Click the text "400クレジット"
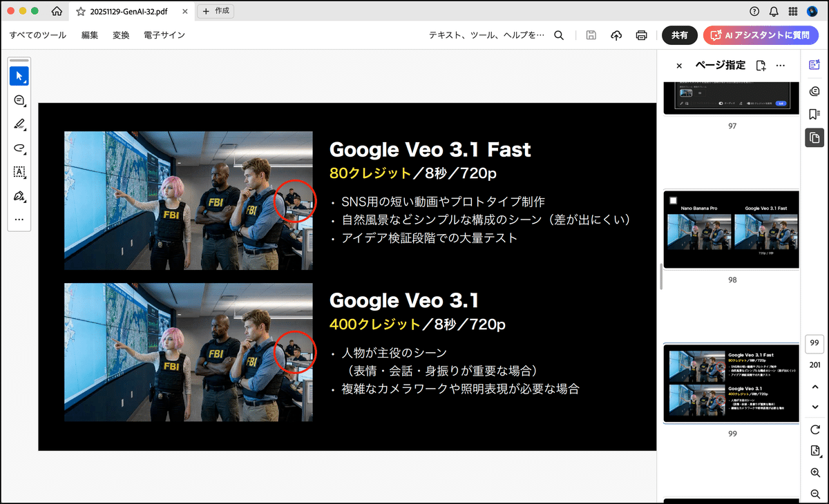This screenshot has width=829, height=504. (375, 324)
